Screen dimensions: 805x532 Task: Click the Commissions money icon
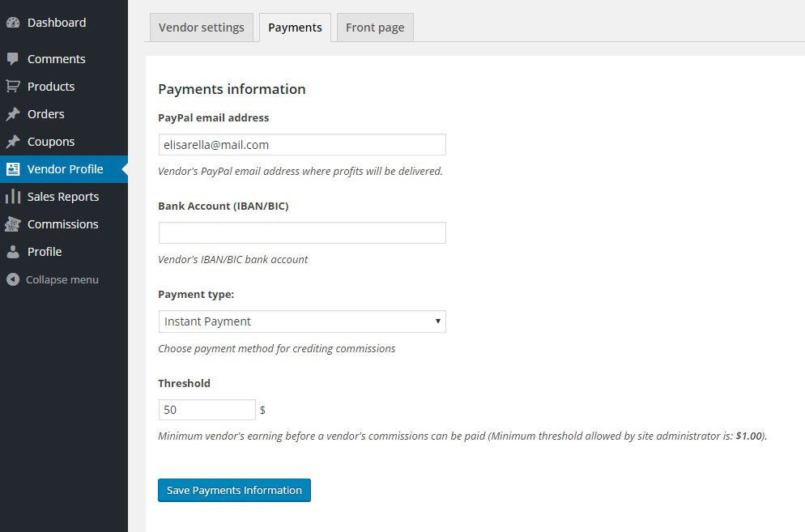(13, 224)
